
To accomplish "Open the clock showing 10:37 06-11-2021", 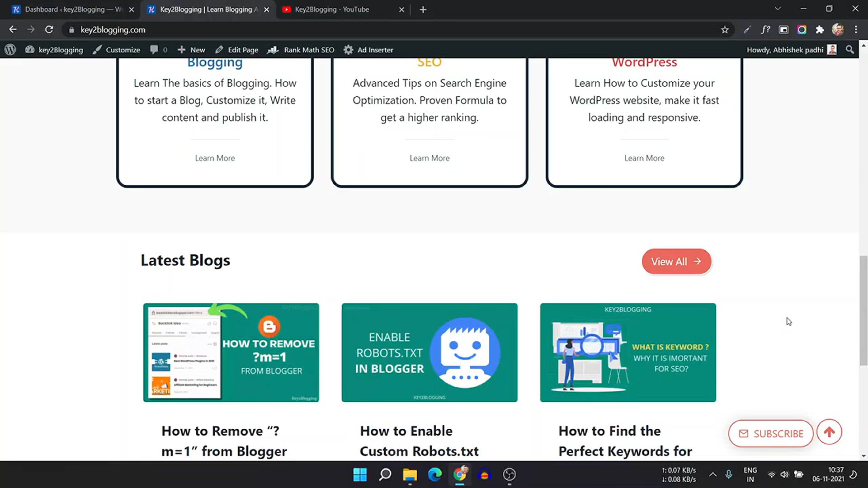I will click(x=828, y=474).
